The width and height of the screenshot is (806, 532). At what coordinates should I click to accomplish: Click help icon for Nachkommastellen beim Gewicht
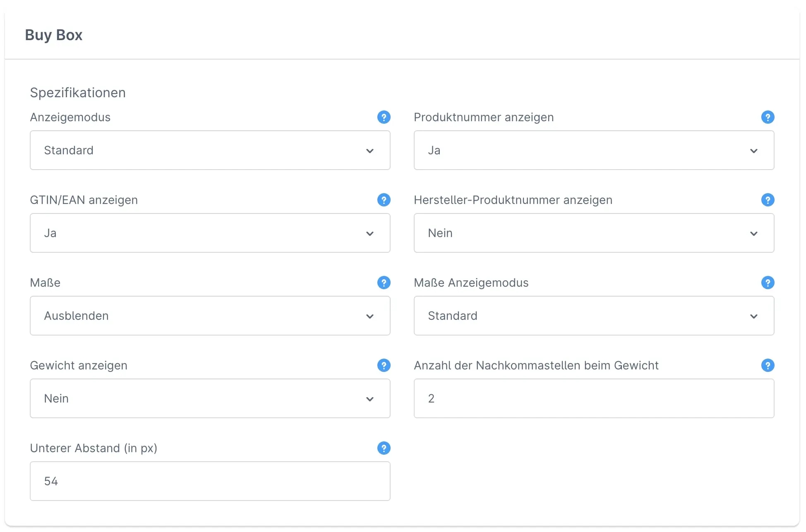768,365
